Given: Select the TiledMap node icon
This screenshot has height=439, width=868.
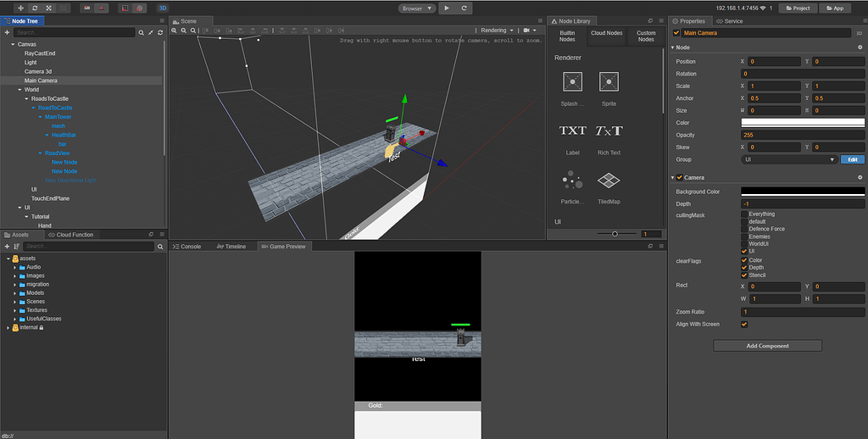Looking at the screenshot, I should coord(609,180).
